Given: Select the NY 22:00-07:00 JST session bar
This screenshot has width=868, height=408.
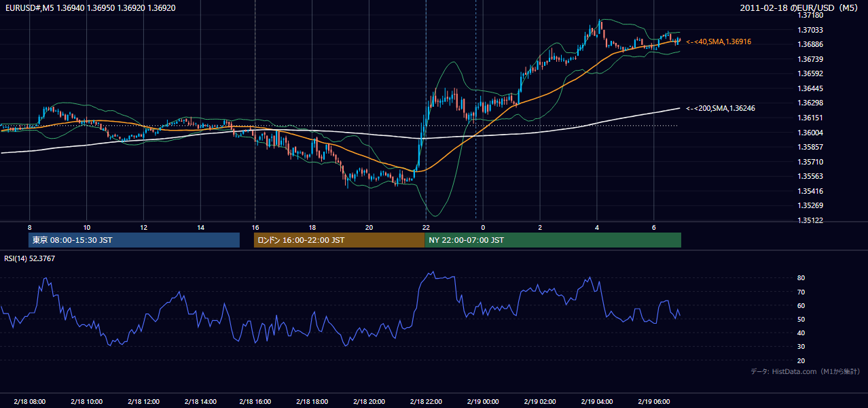Looking at the screenshot, I should [x=553, y=240].
